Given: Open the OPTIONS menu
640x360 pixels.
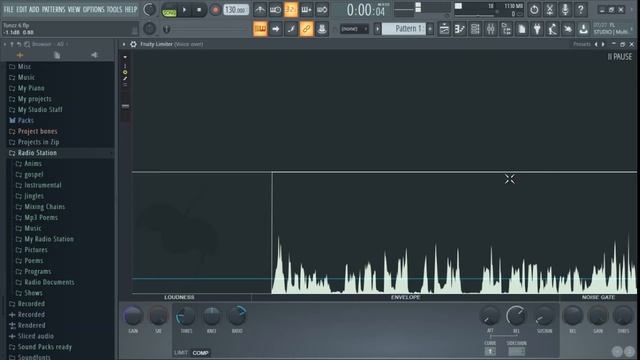Looking at the screenshot, I should point(93,9).
